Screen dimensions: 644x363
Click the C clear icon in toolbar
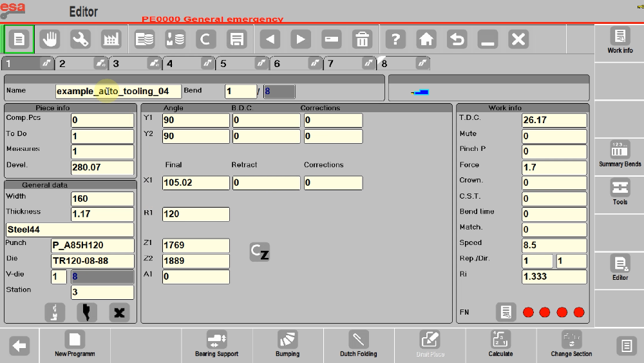point(205,39)
